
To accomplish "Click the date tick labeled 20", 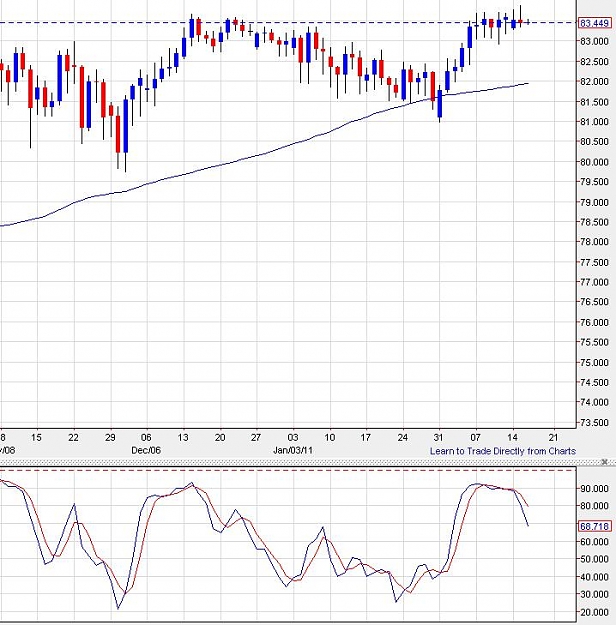I will point(220,438).
